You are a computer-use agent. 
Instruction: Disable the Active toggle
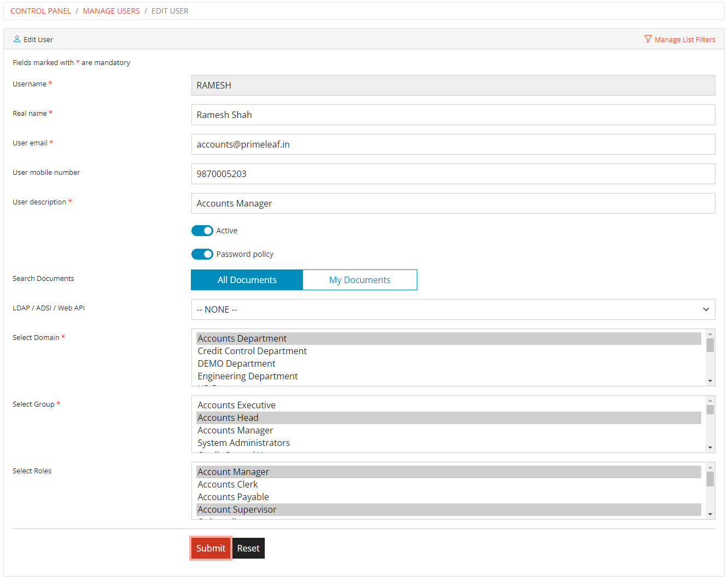click(x=202, y=230)
